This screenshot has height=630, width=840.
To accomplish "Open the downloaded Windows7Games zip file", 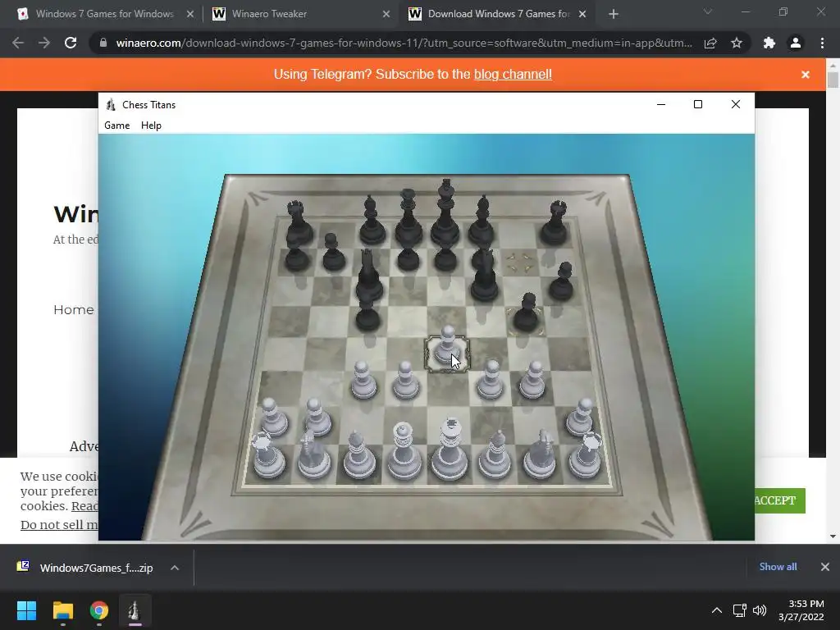I will (x=85, y=568).
